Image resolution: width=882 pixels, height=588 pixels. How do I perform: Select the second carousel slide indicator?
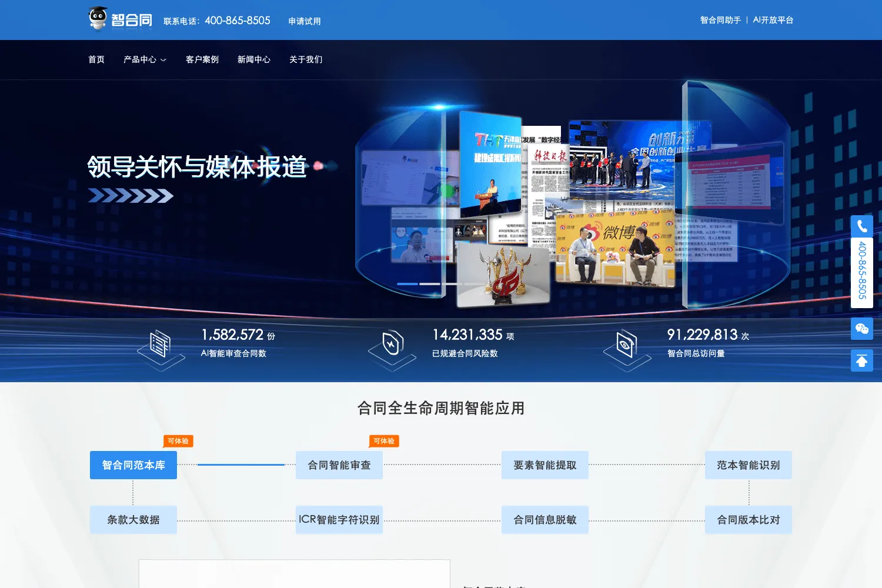[430, 284]
